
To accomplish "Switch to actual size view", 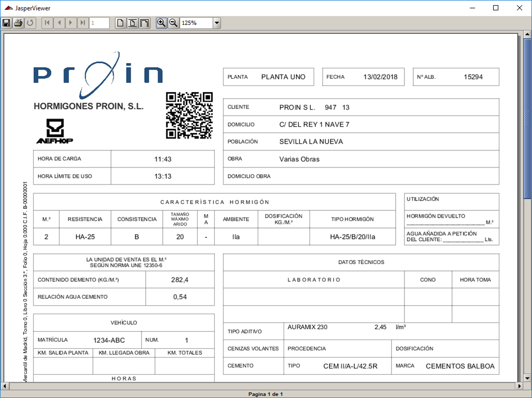I will click(120, 23).
